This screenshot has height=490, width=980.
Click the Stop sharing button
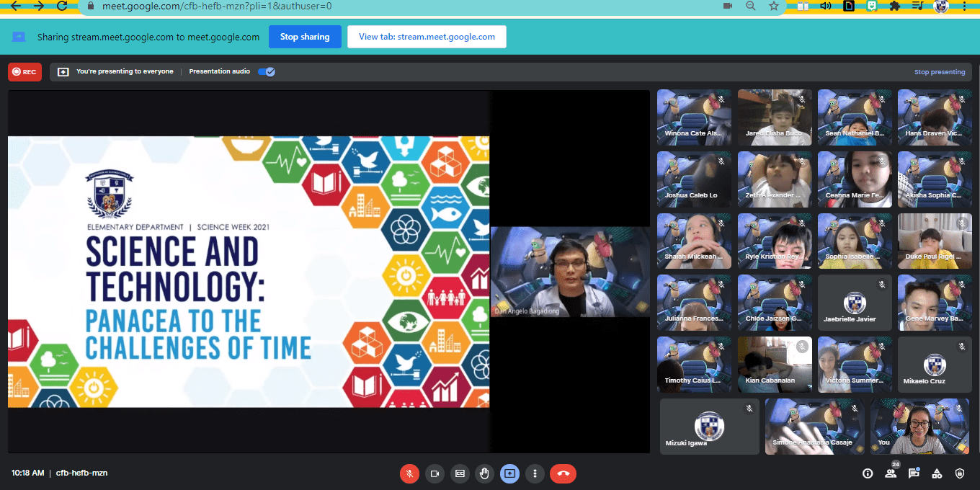pos(305,37)
